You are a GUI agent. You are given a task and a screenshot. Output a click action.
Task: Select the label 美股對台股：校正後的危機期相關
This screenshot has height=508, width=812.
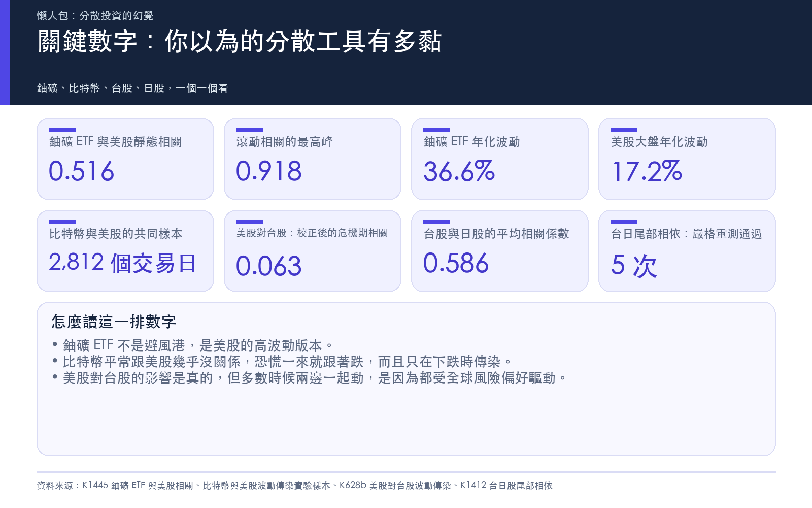[312, 233]
